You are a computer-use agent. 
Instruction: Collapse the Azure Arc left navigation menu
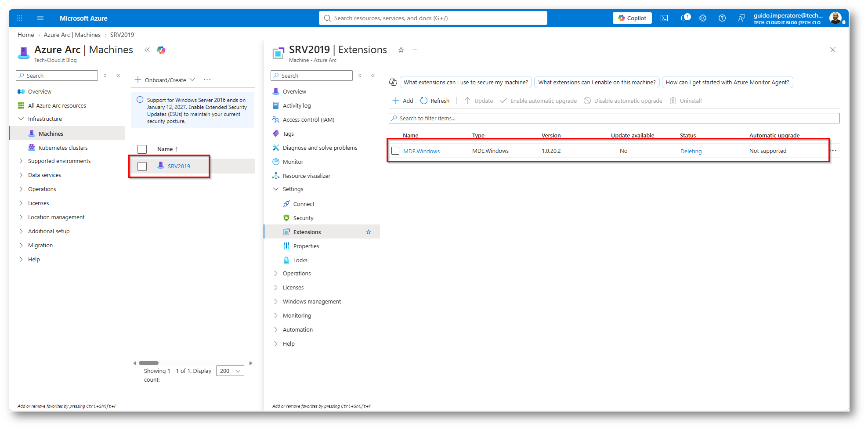click(x=118, y=76)
